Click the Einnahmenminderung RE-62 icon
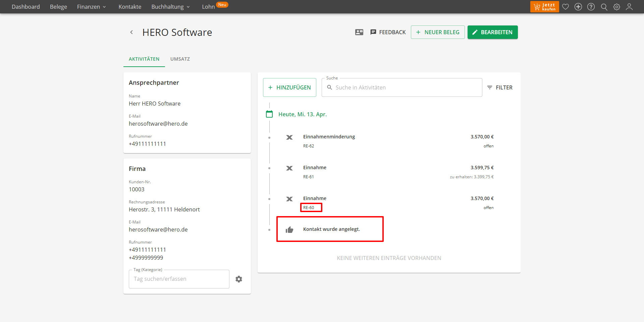 [289, 137]
